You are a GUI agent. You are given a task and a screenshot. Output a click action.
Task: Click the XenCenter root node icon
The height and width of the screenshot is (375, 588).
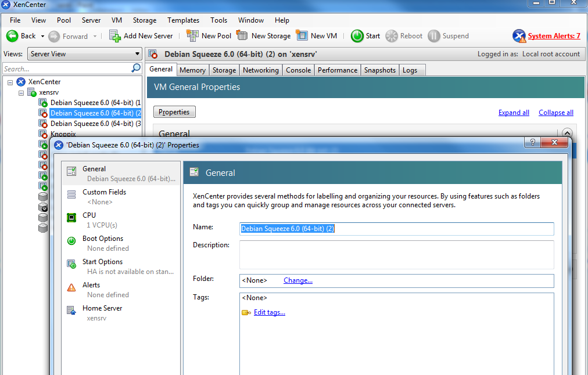click(x=21, y=82)
